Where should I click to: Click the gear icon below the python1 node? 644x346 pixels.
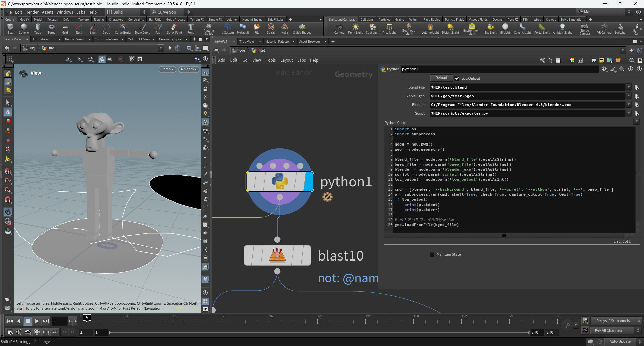[328, 197]
